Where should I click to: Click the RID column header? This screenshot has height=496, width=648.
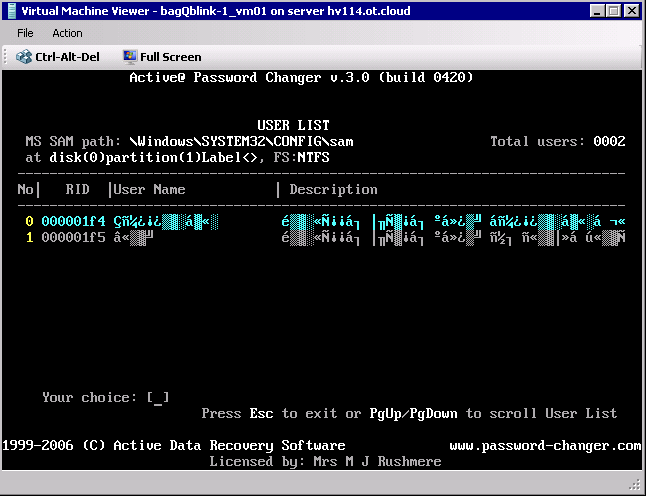(x=77, y=189)
